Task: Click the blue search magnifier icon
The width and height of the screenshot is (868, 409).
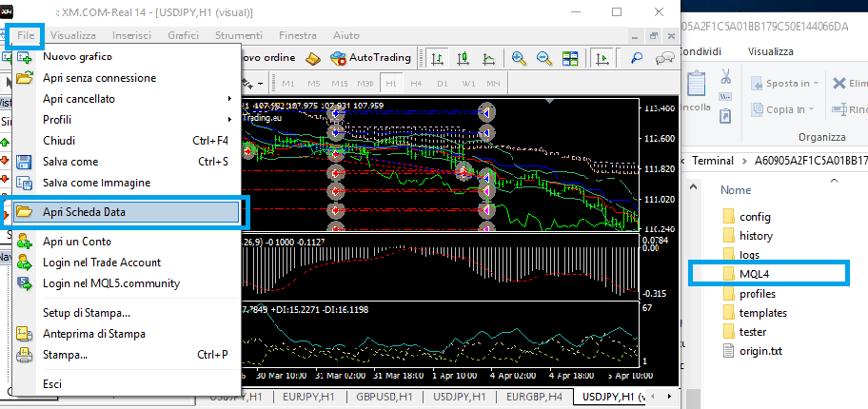Action: (637, 58)
